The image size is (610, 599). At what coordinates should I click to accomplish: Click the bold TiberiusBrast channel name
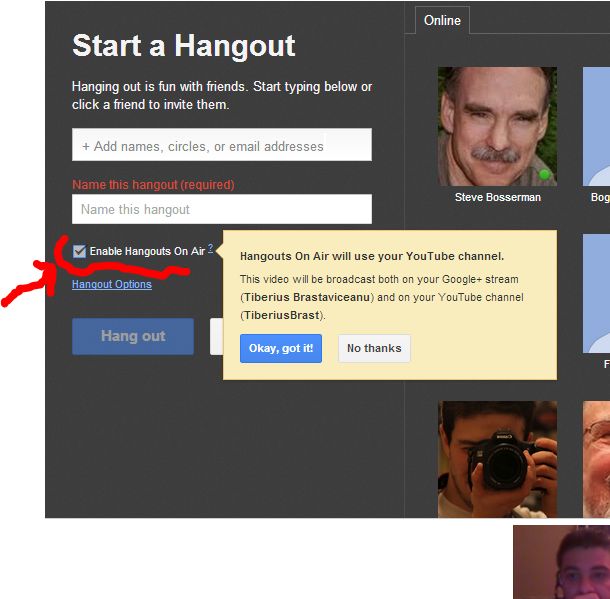tap(282, 315)
